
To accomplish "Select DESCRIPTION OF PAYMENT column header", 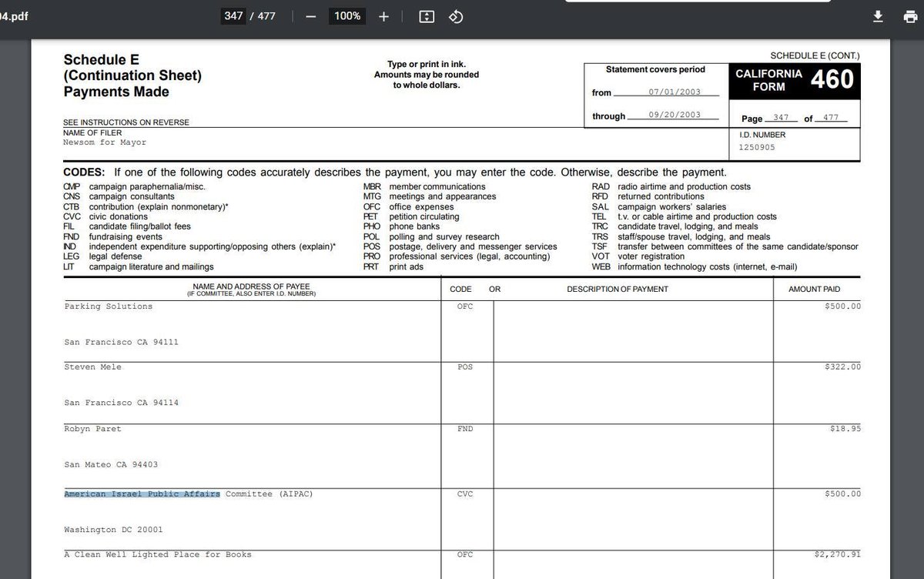I will (x=618, y=289).
